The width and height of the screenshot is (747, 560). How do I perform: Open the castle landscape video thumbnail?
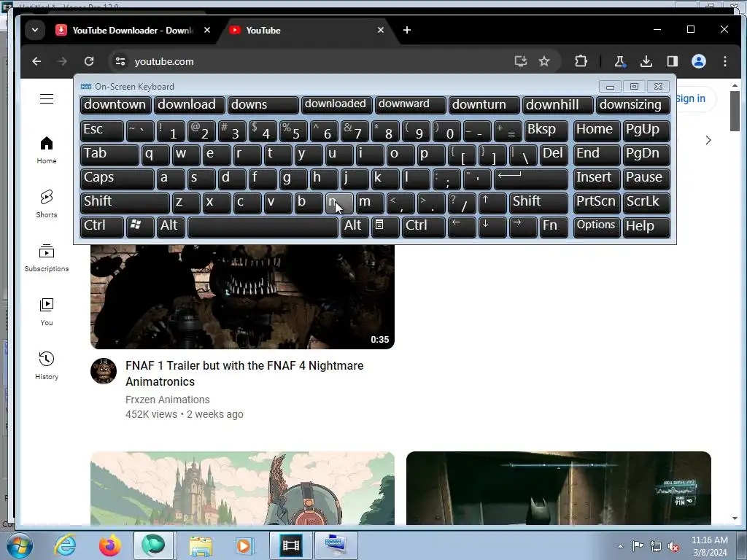(x=242, y=488)
